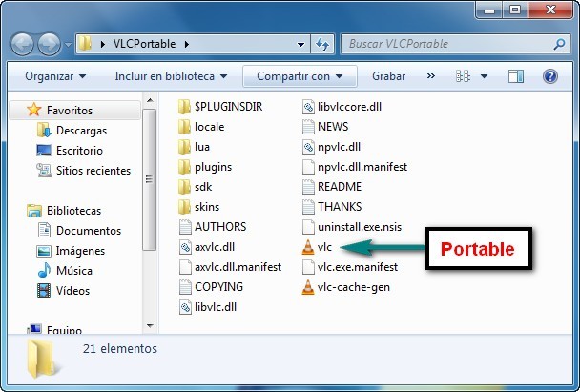
Task: Click VLCPortable in address bar
Action: pyautogui.click(x=144, y=44)
